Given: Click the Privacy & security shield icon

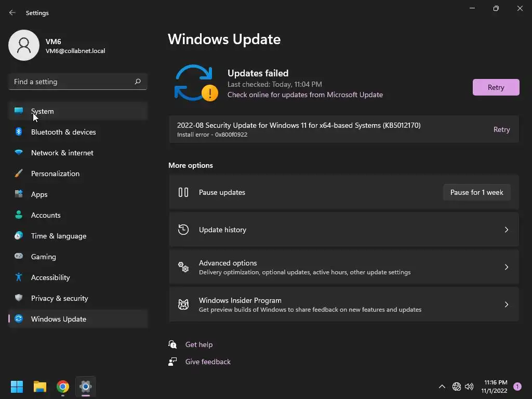Looking at the screenshot, I should 19,298.
